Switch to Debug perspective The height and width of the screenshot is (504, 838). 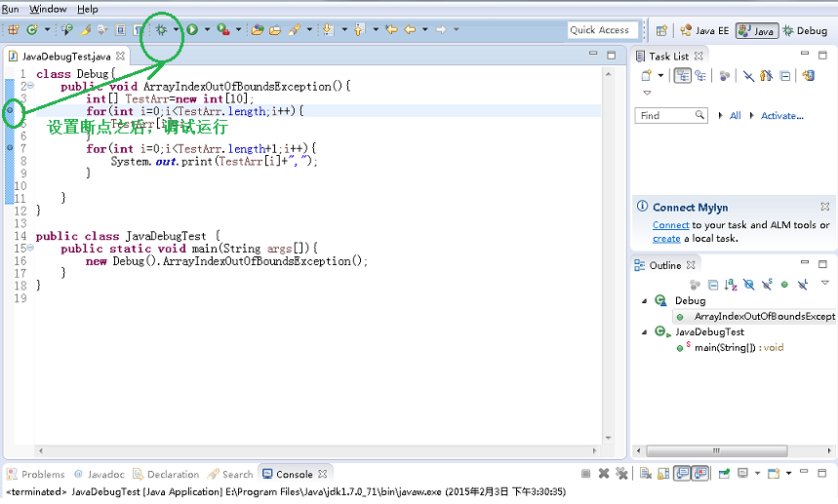click(x=806, y=30)
